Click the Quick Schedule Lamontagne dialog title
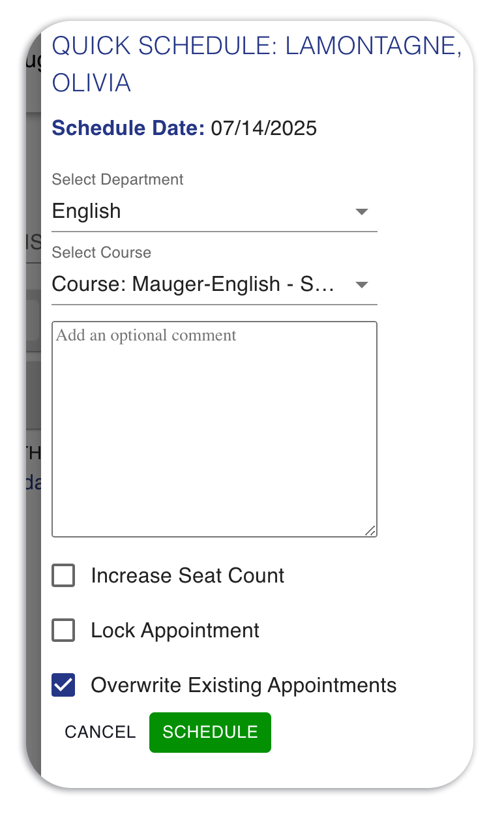This screenshot has width=504, height=818. [x=257, y=65]
